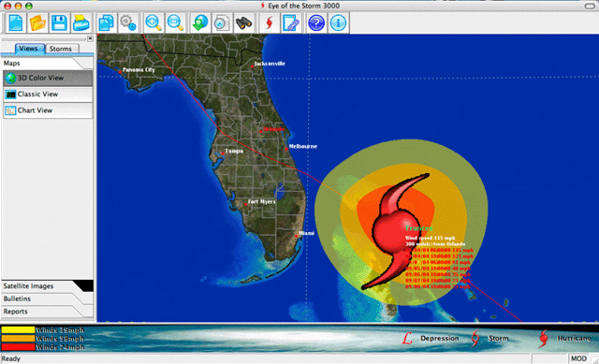The image size is (599, 364).
Task: Open settings with the gear icon
Action: (x=128, y=22)
